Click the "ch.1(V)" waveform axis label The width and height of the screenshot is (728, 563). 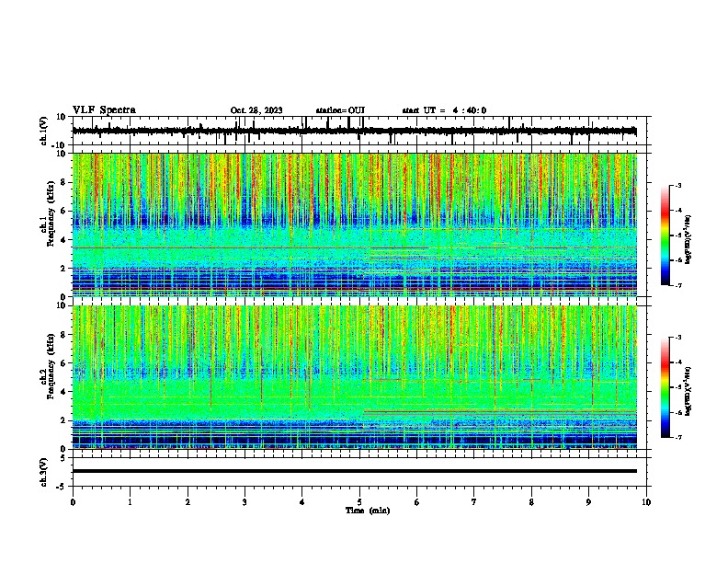point(44,131)
